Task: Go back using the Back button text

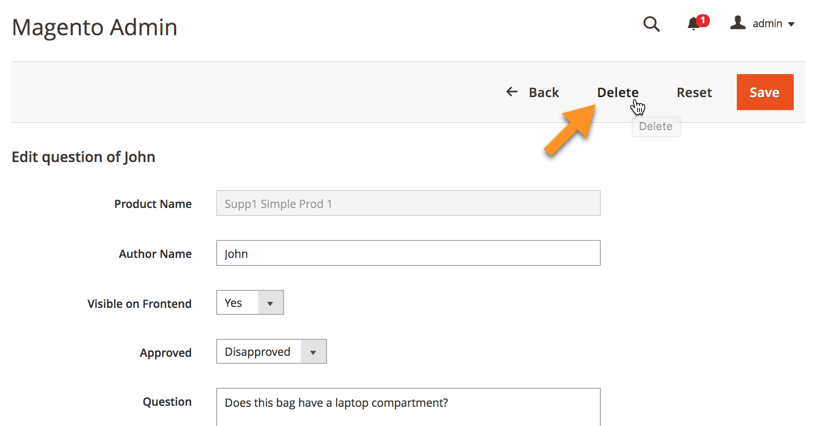Action: (543, 92)
